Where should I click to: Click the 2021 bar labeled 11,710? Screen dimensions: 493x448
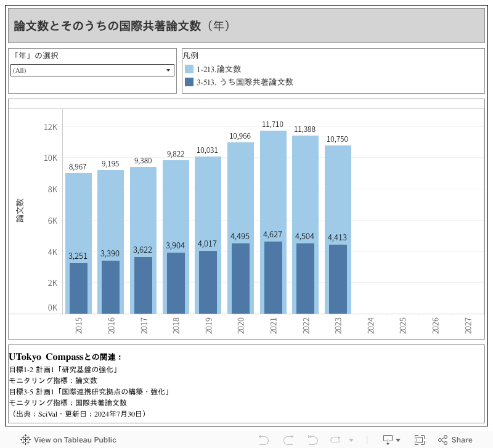[x=273, y=185]
